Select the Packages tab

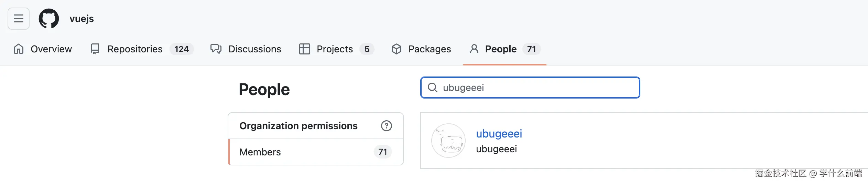(x=430, y=49)
